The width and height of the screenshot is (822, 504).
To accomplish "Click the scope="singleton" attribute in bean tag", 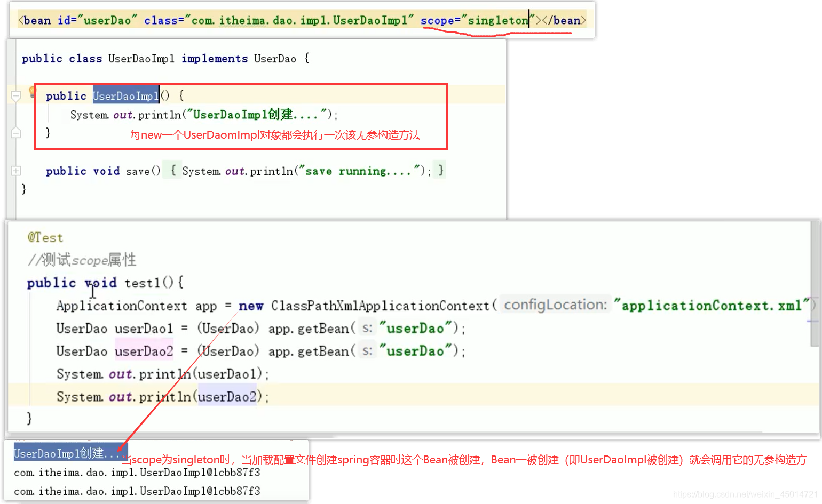I will coord(478,20).
